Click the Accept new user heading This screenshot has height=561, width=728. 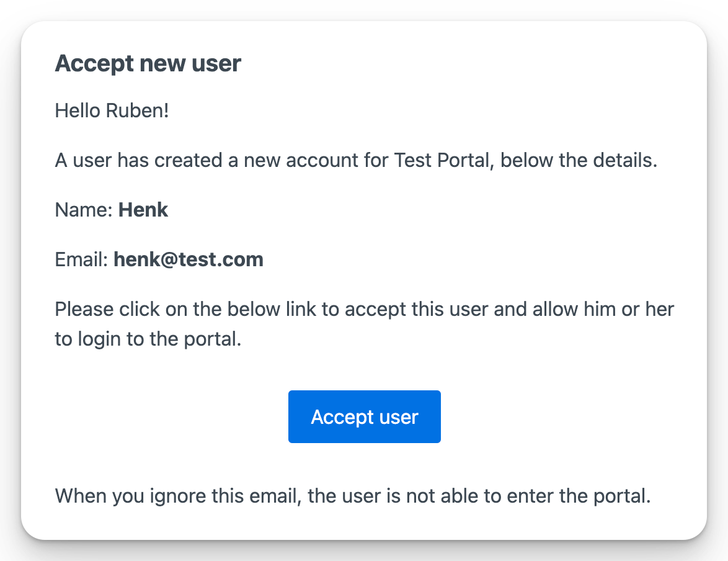pos(148,63)
